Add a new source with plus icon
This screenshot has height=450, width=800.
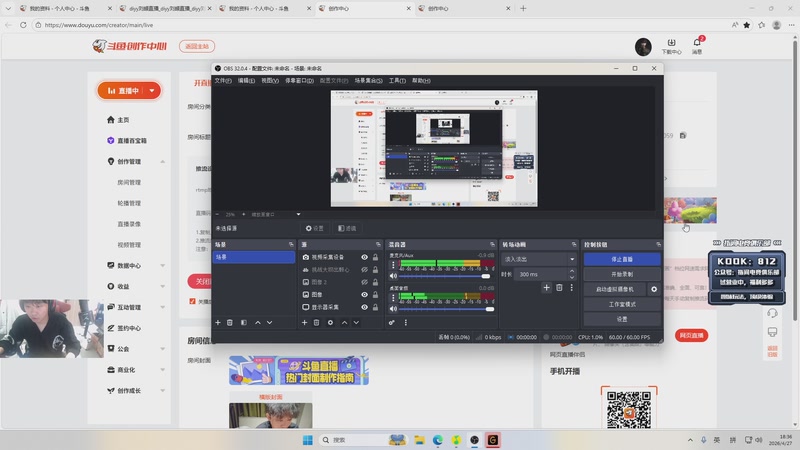(305, 322)
